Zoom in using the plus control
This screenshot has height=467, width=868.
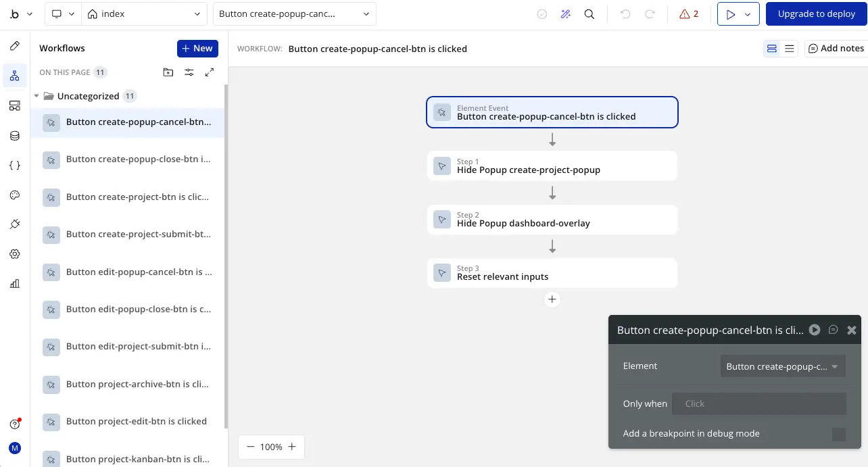pos(291,447)
